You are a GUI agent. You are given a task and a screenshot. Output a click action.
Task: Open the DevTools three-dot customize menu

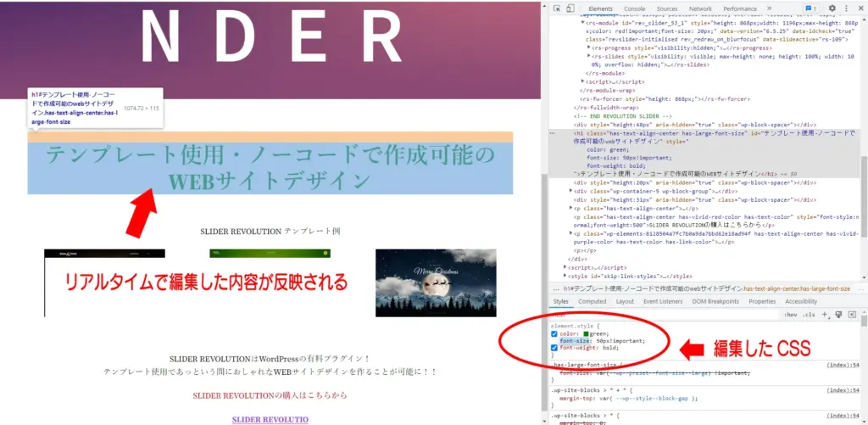(846, 8)
